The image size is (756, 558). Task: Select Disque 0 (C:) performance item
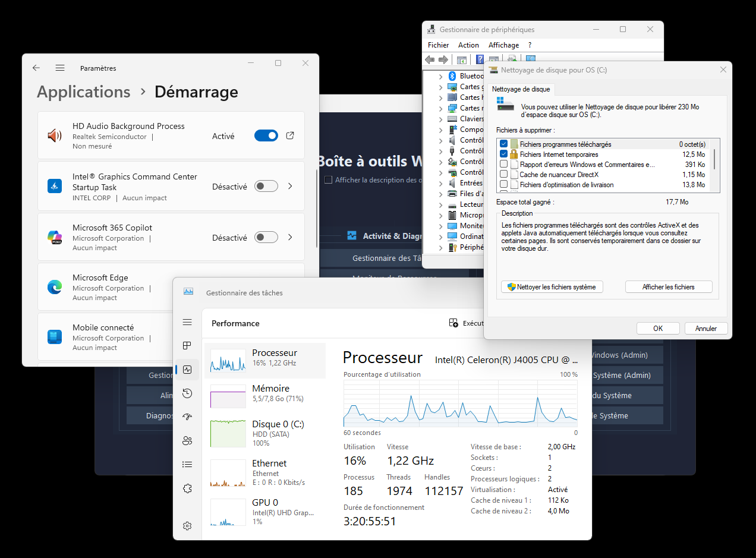[x=265, y=433]
